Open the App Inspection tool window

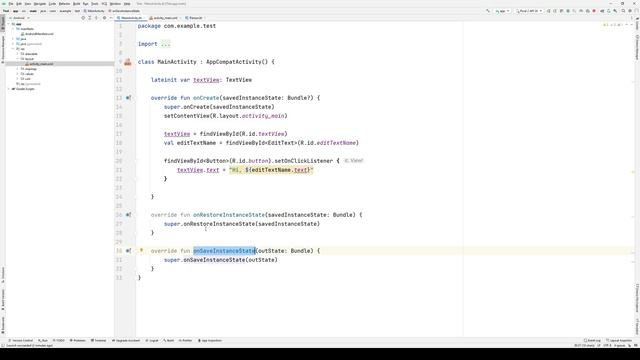[x=211, y=340]
